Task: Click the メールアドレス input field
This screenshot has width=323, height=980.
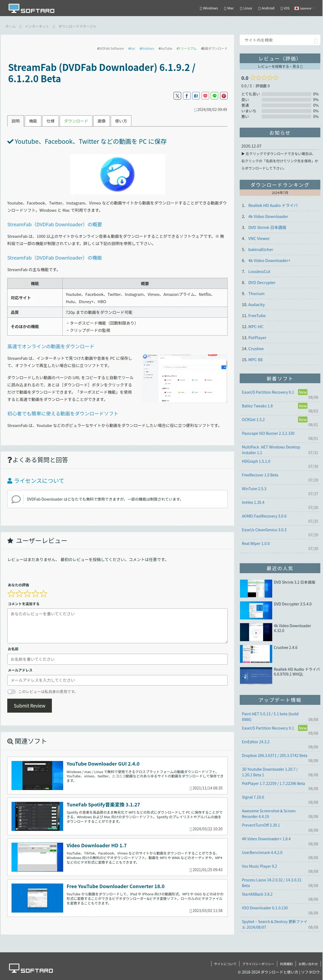Action: (x=117, y=680)
